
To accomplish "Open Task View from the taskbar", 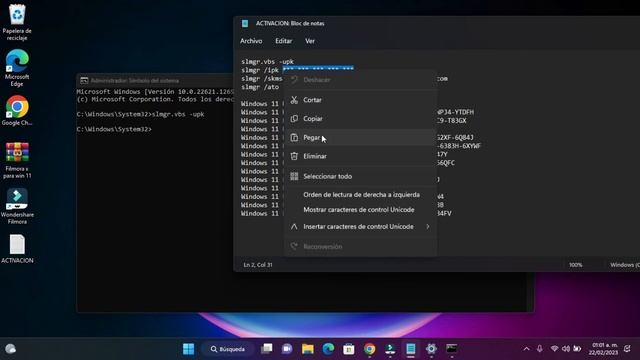I will tap(267, 349).
